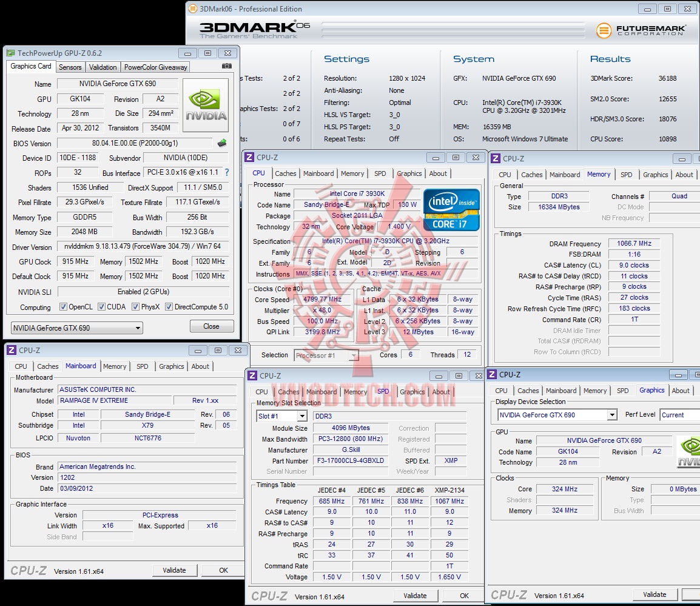The image size is (700, 606).
Task: Open Slot #1 memory slot dropdown
Action: tap(282, 416)
